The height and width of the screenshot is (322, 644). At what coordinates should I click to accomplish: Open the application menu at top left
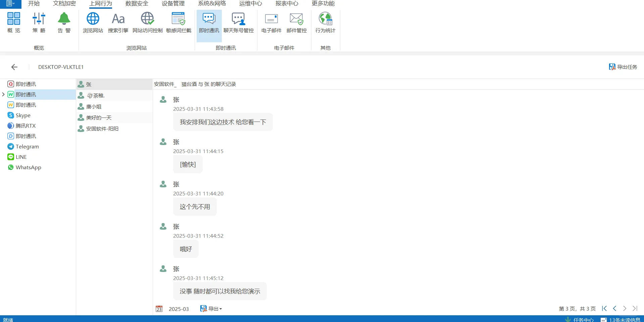click(10, 4)
